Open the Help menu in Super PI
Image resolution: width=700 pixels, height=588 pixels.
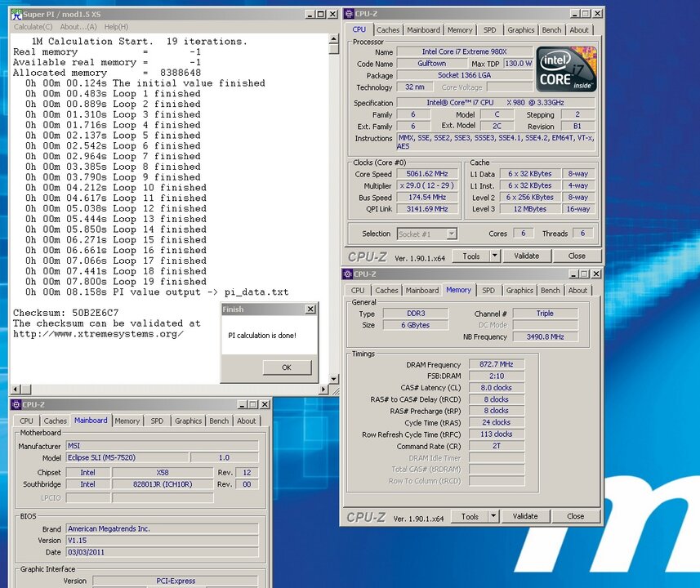[x=116, y=27]
